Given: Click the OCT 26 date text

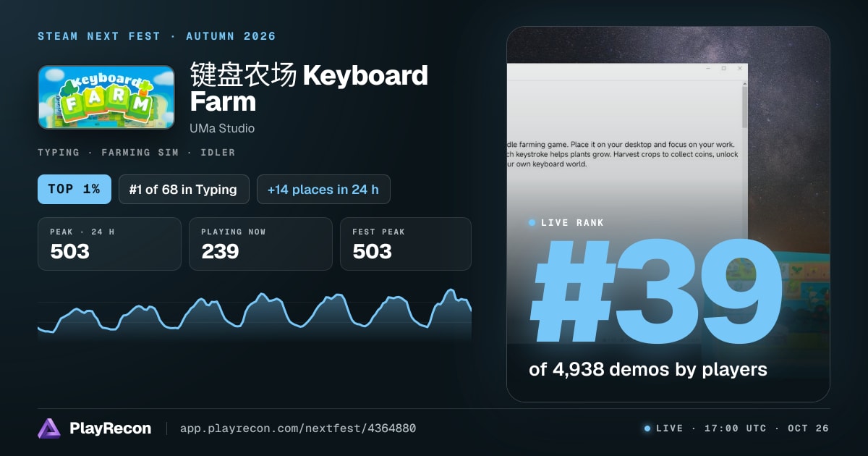Looking at the screenshot, I should click(x=808, y=428).
